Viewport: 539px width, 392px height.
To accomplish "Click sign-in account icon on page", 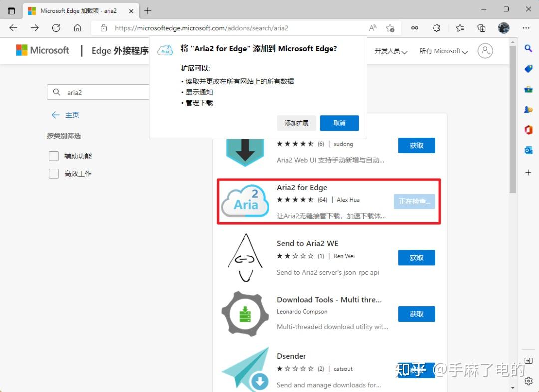I will [x=485, y=51].
